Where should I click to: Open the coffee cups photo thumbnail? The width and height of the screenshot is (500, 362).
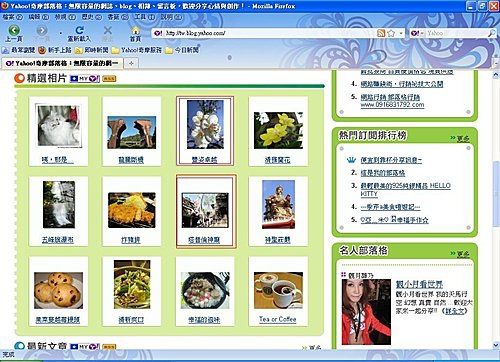tap(278, 290)
